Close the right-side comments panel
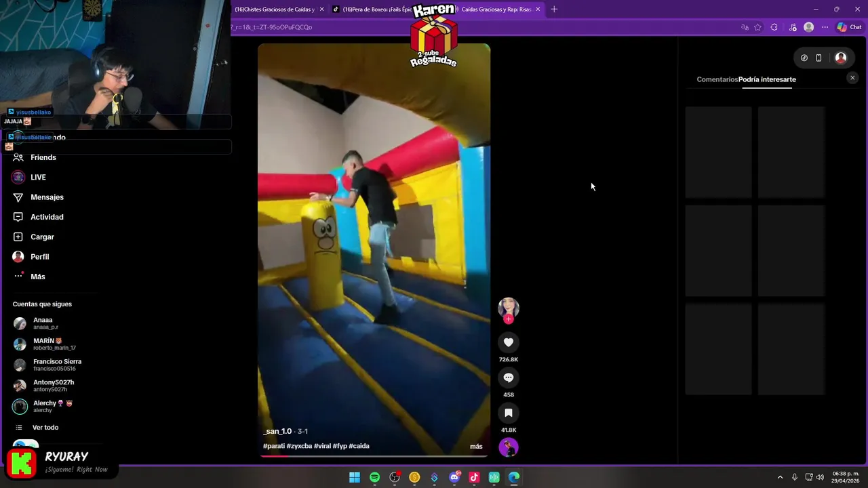 852,78
